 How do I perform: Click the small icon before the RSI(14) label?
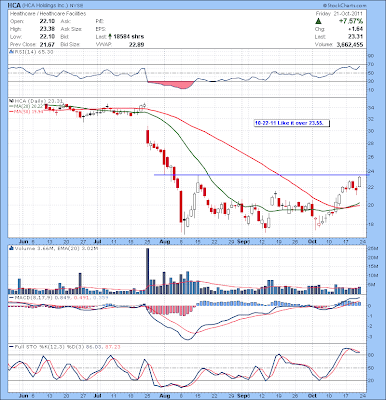11,52
